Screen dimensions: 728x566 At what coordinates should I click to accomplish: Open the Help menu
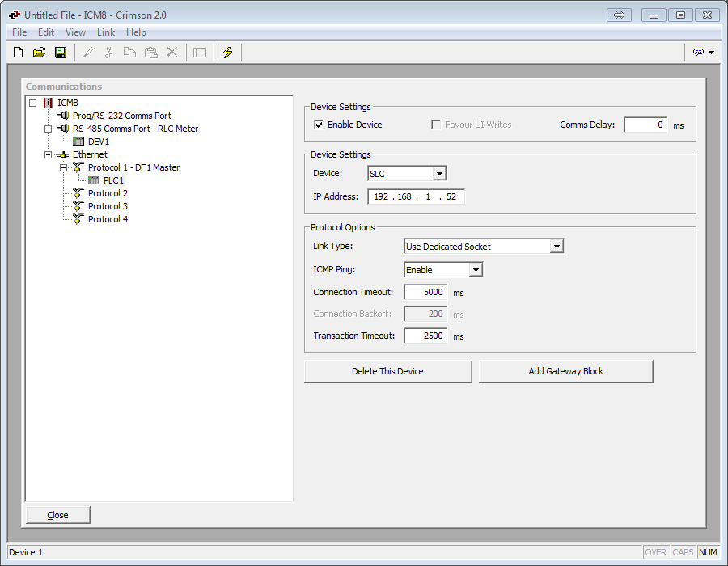pyautogui.click(x=136, y=32)
